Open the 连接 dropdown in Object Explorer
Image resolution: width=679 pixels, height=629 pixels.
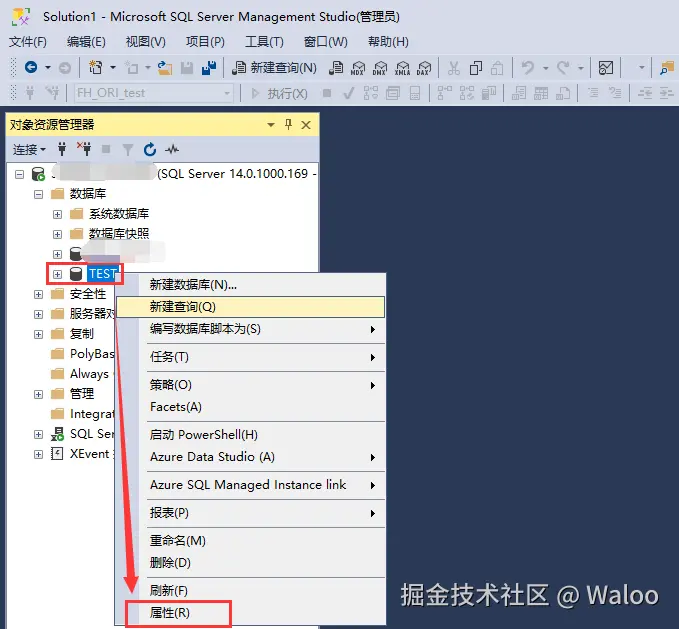click(x=29, y=150)
